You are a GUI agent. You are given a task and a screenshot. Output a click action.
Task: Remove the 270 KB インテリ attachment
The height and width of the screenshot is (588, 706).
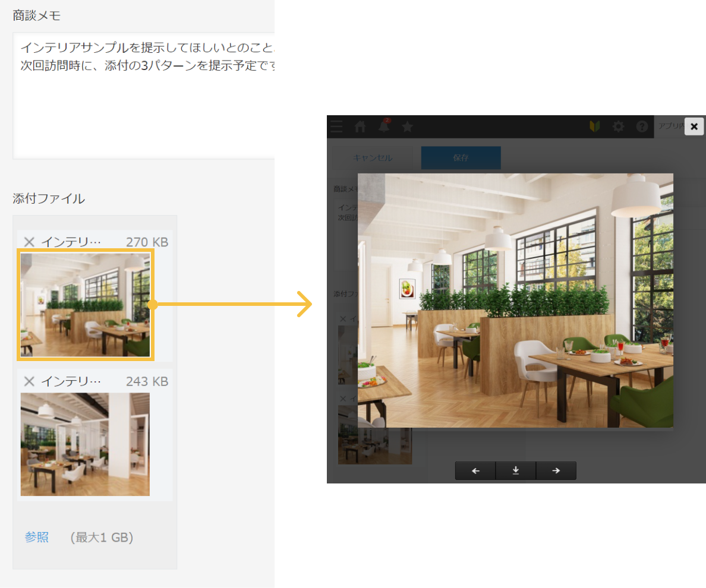(29, 241)
